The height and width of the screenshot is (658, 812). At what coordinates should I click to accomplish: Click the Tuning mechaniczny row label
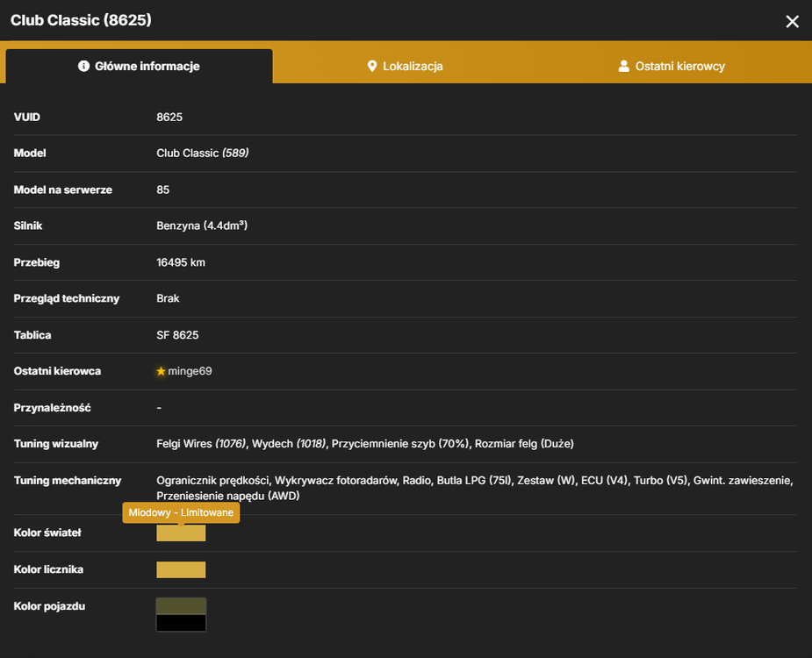(68, 481)
